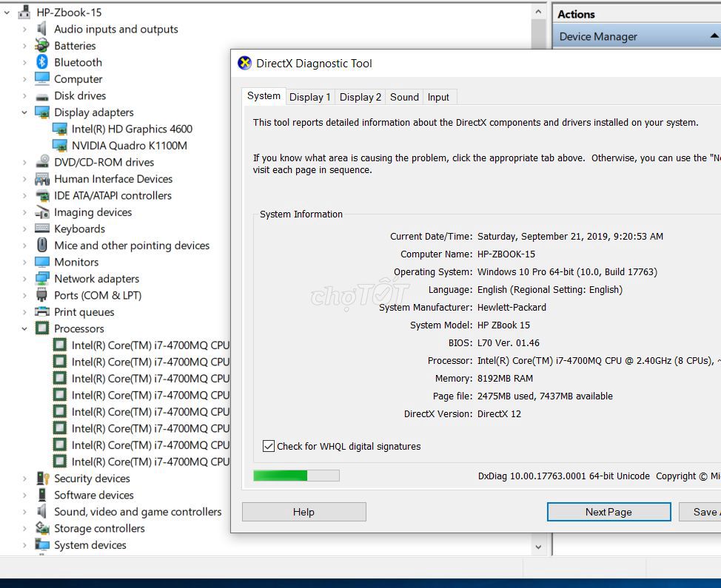Expand the Bluetooth node
721x588 pixels.
click(24, 62)
